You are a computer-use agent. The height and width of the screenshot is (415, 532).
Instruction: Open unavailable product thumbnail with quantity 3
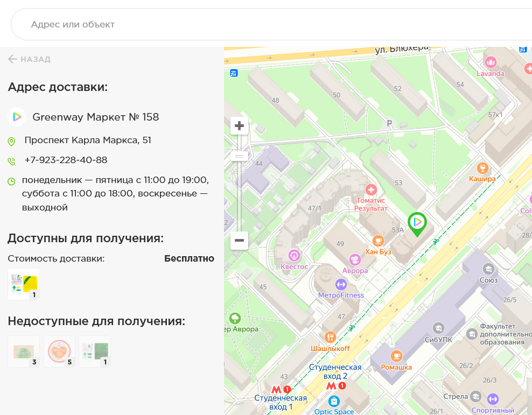pyautogui.click(x=24, y=351)
